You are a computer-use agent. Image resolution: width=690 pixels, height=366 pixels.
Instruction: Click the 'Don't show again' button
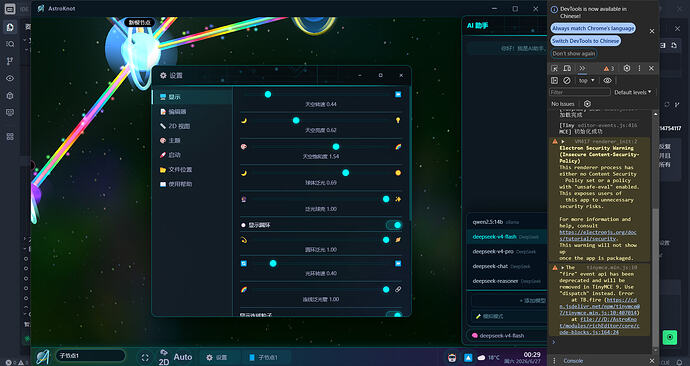pyautogui.click(x=574, y=54)
